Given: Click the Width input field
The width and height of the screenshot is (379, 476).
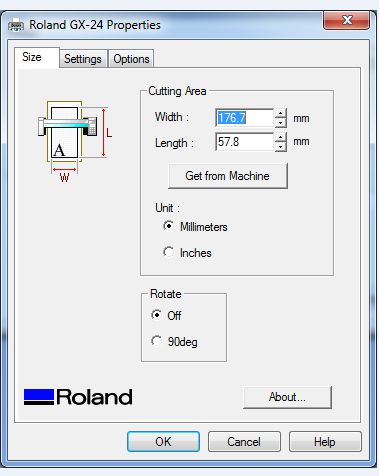Looking at the screenshot, I should coord(245,118).
